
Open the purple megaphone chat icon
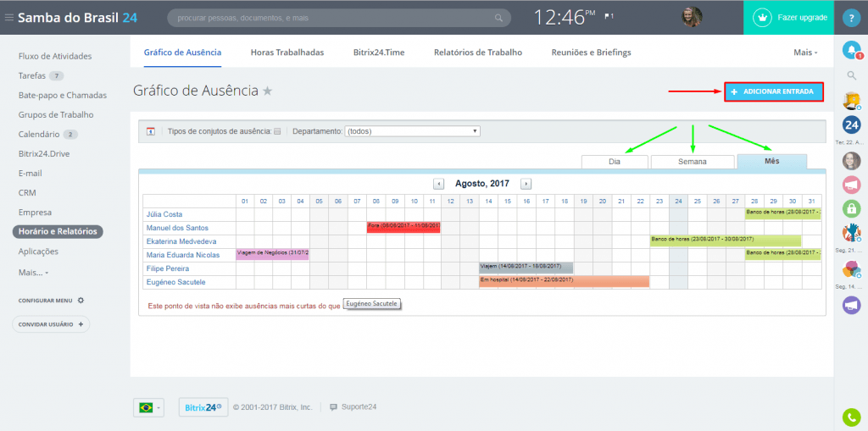pyautogui.click(x=851, y=305)
